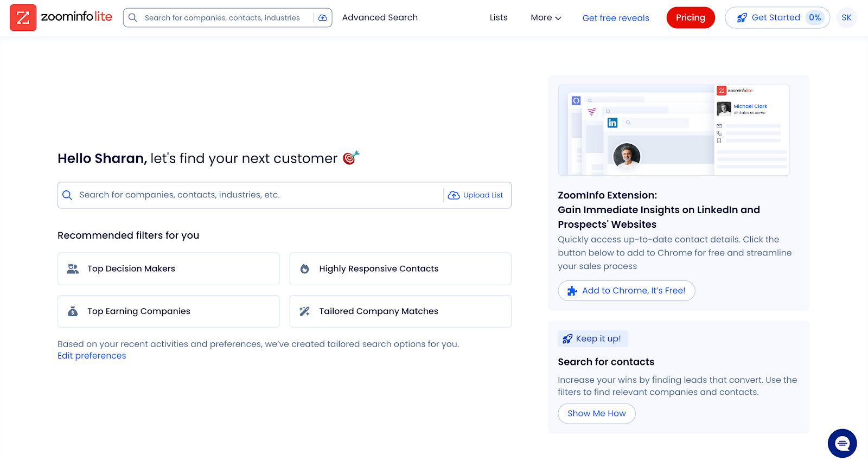868x461 pixels.
Task: Expand the More dropdown menu
Action: click(x=546, y=17)
